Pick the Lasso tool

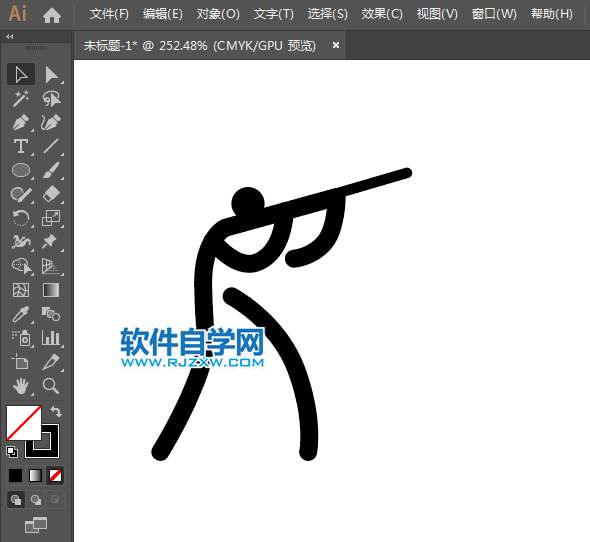(51, 98)
